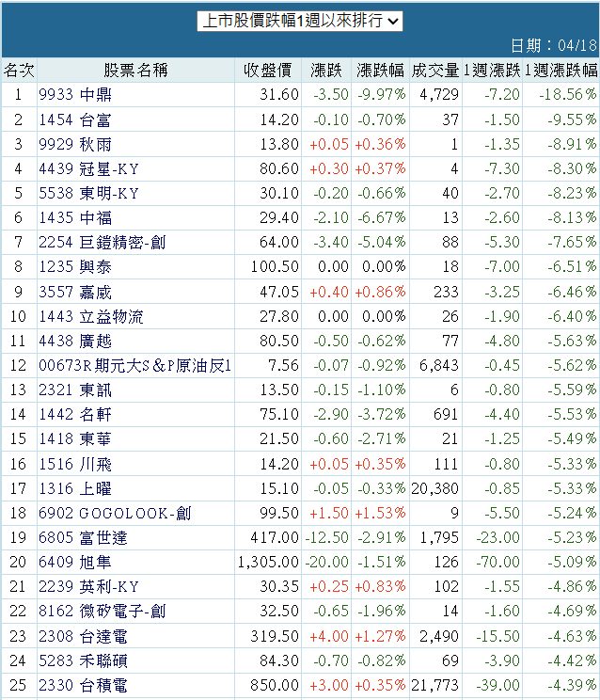Image resolution: width=600 pixels, height=700 pixels.
Task: Open stock 1435 中福
Action: pos(75,218)
